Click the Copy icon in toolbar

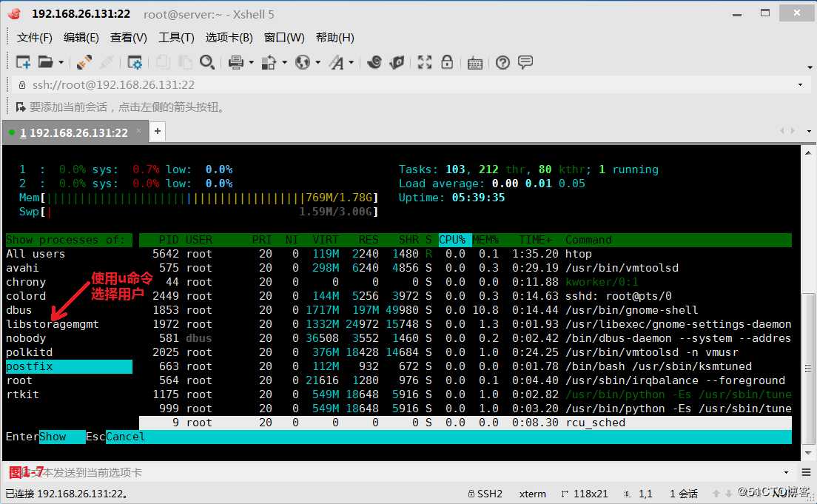tap(163, 63)
